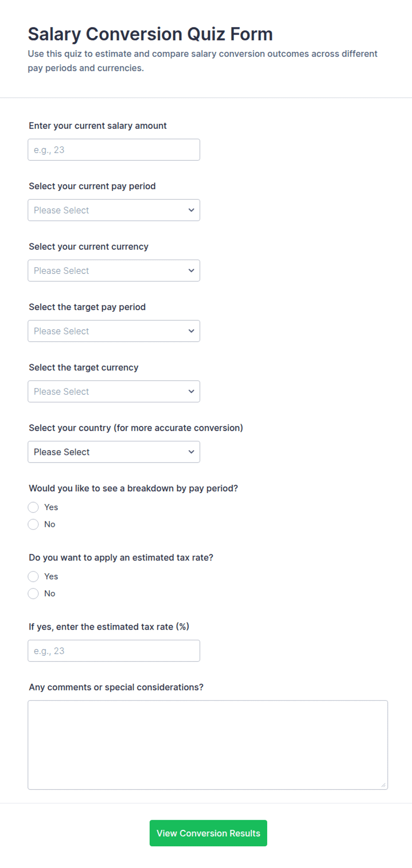Expand the current currency dropdown

pos(114,271)
